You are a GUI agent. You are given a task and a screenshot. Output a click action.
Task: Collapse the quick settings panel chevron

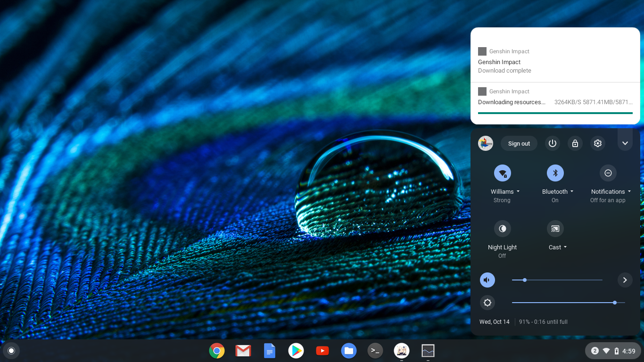point(625,143)
